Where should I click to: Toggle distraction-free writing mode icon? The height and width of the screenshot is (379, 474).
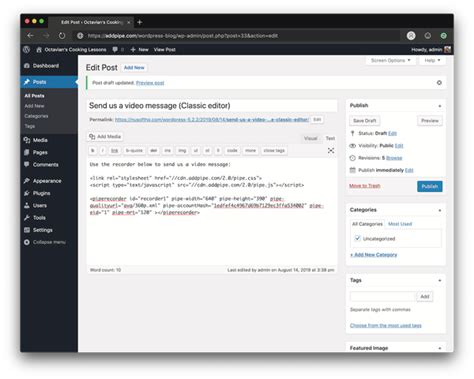[x=331, y=151]
